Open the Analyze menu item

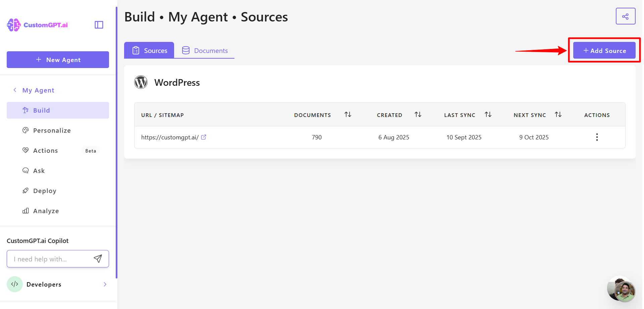[x=58, y=211]
